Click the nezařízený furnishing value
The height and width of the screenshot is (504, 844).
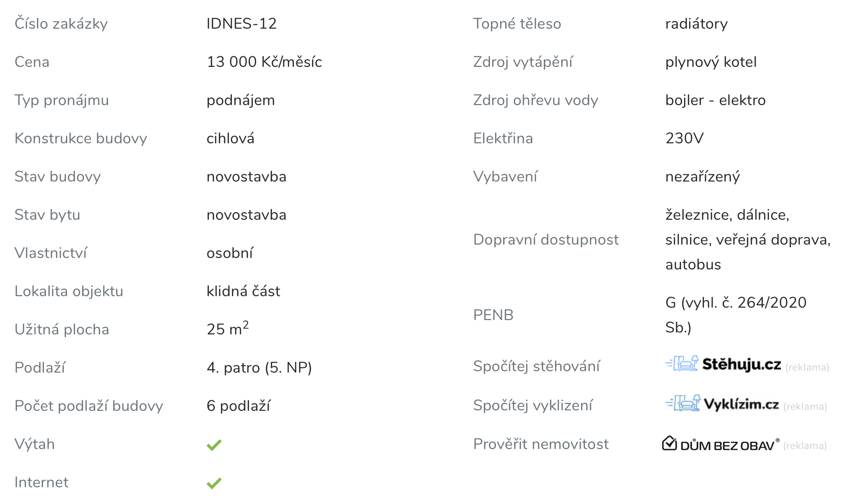[x=702, y=177]
